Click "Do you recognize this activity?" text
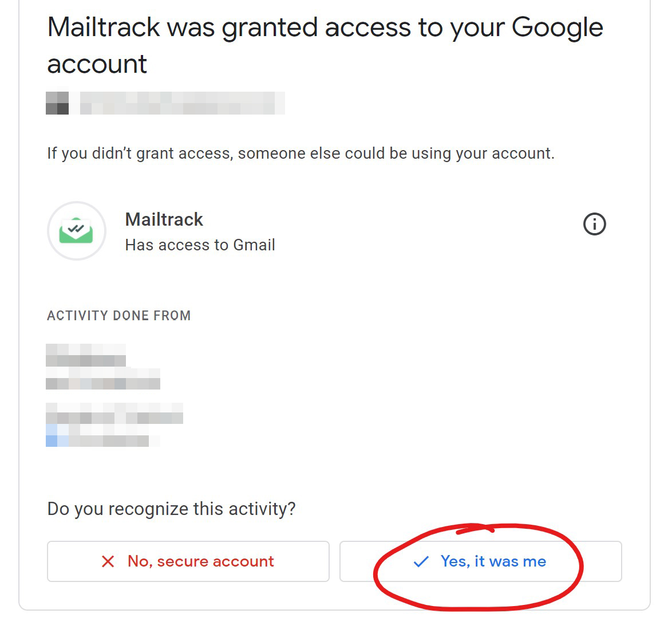 point(171,509)
